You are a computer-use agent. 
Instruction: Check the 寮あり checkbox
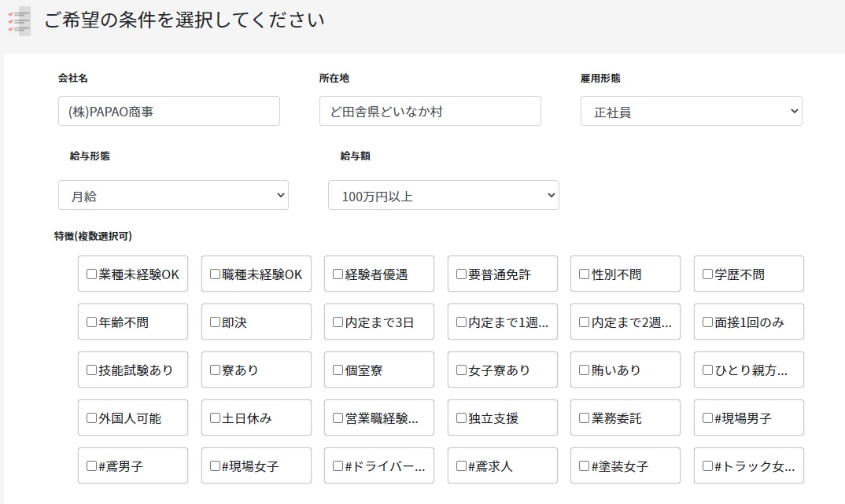(x=215, y=370)
